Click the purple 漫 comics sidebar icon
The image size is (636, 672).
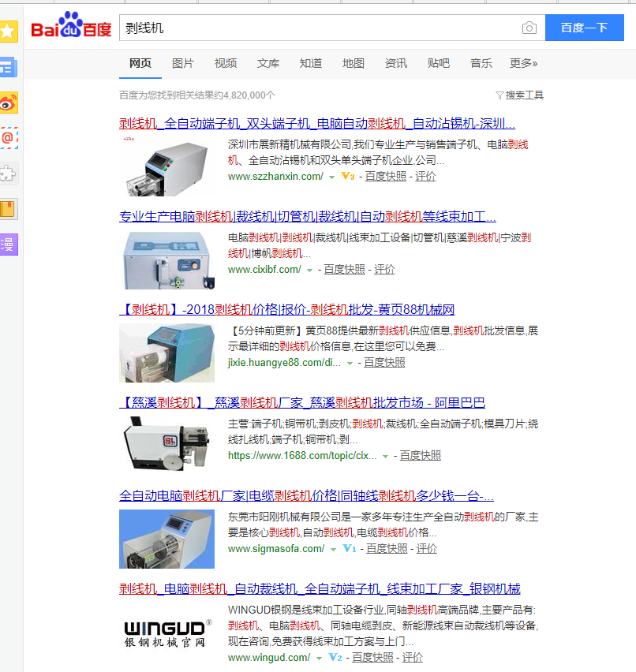pyautogui.click(x=8, y=245)
